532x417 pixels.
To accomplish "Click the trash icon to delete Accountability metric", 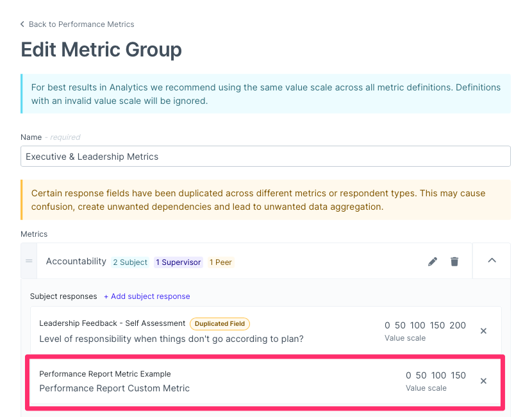I will (x=454, y=261).
